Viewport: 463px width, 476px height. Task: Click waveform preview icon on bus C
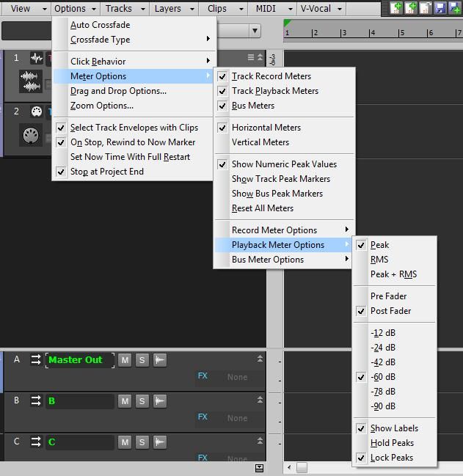(x=160, y=442)
